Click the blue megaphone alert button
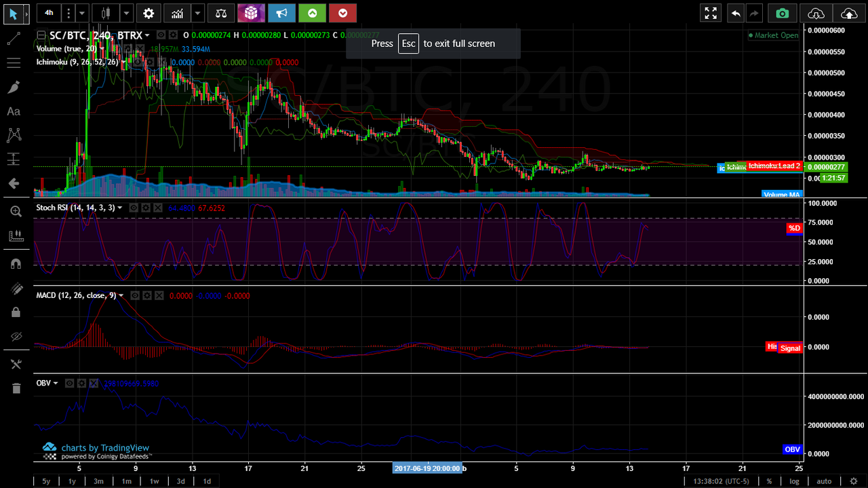 (x=281, y=12)
